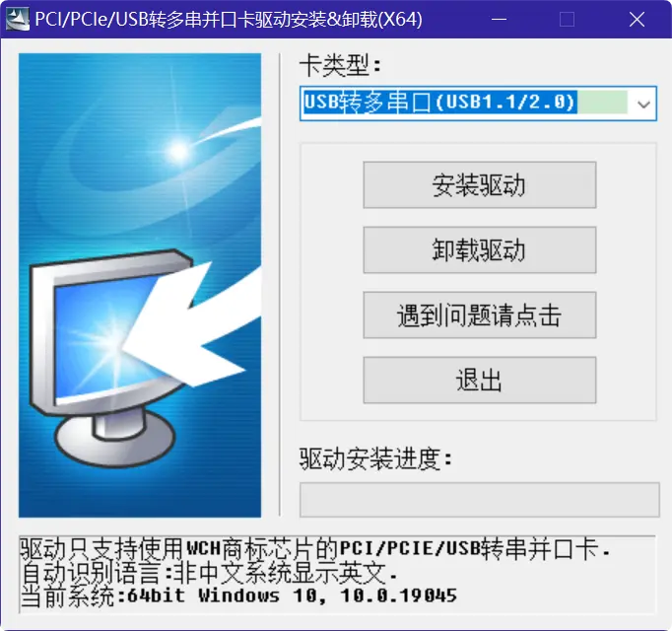Click the app icon in the title bar
This screenshot has height=631, width=672.
[18, 20]
